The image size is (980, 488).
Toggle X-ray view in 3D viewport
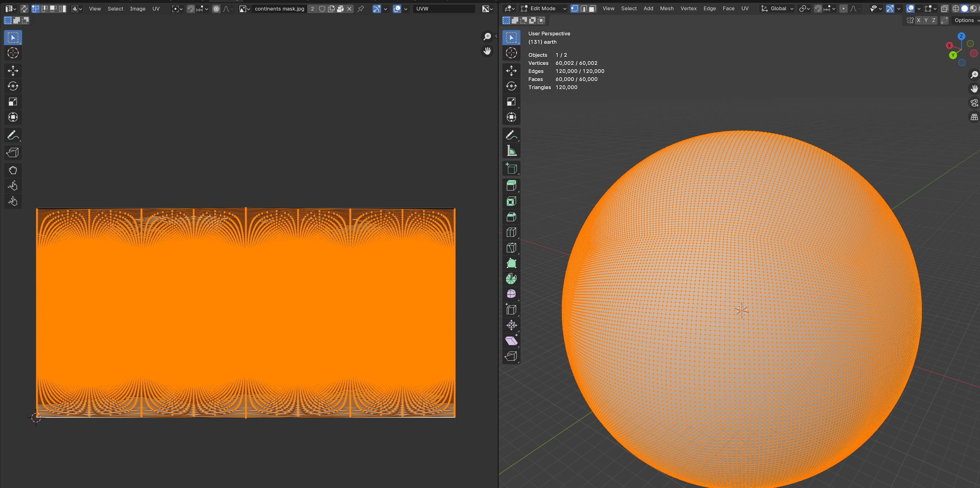945,8
